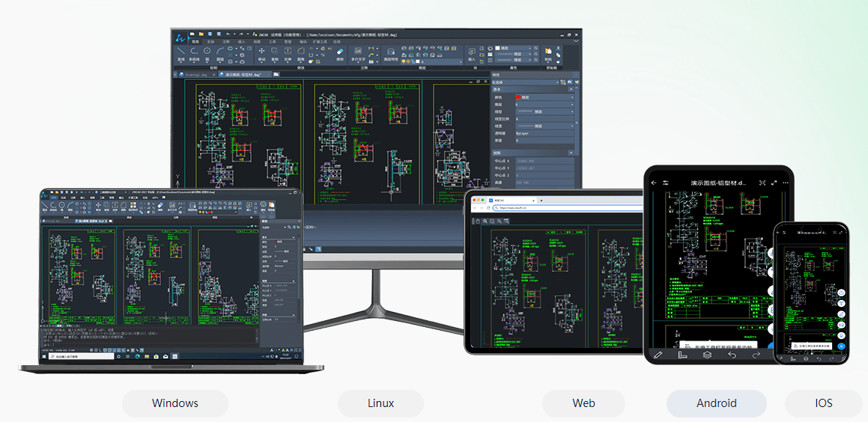
Task: Tap the settings sliders icon on Android tablet
Action: [x=665, y=183]
